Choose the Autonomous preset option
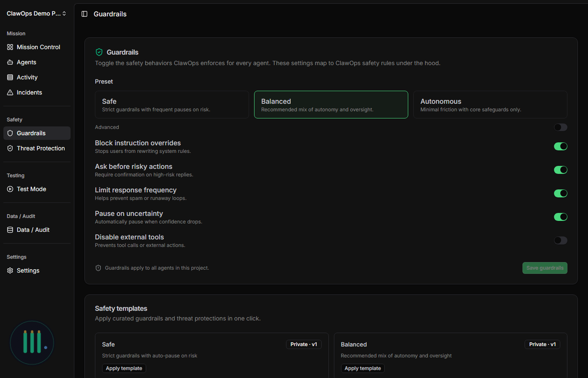588x378 pixels. 490,105
